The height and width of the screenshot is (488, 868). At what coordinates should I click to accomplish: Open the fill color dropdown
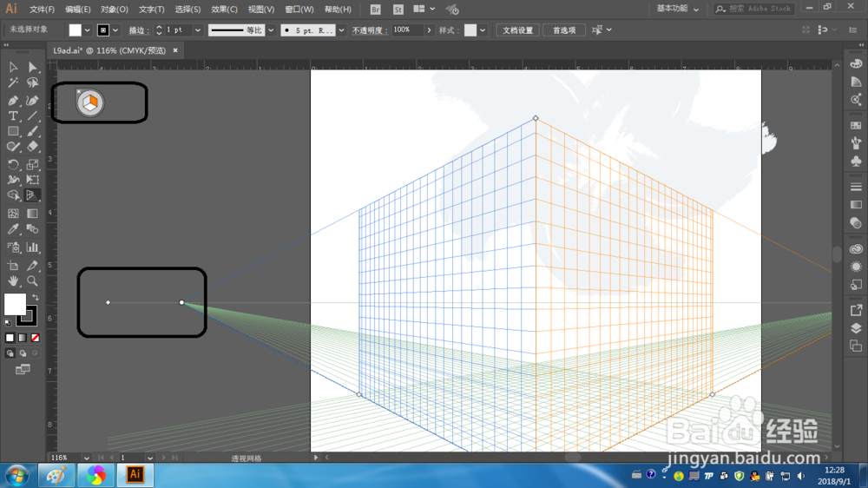(87, 30)
